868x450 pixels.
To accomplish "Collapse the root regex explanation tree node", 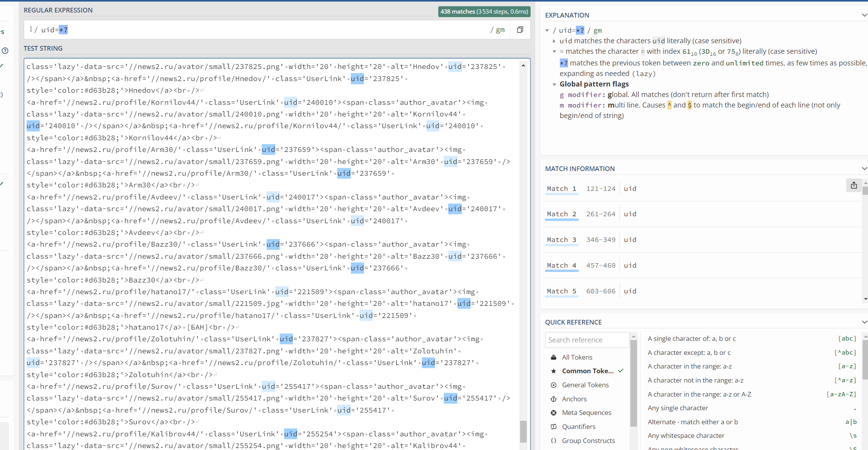I will tap(547, 30).
